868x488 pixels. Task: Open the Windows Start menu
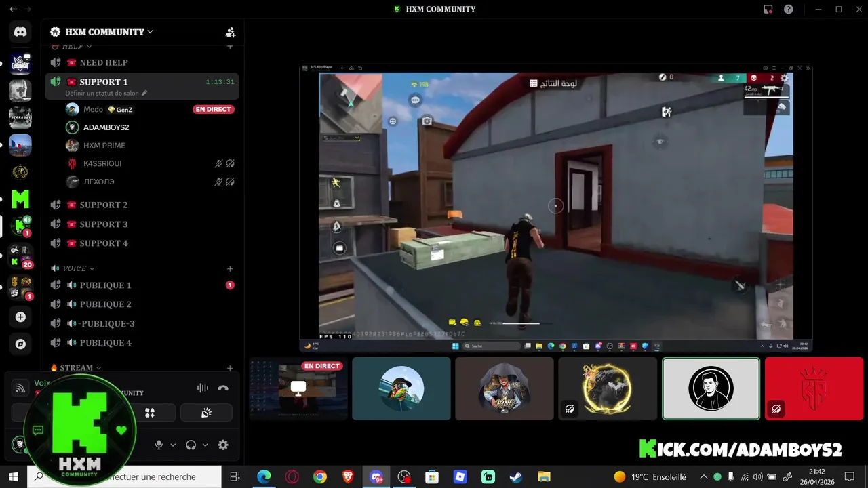pyautogui.click(x=13, y=476)
